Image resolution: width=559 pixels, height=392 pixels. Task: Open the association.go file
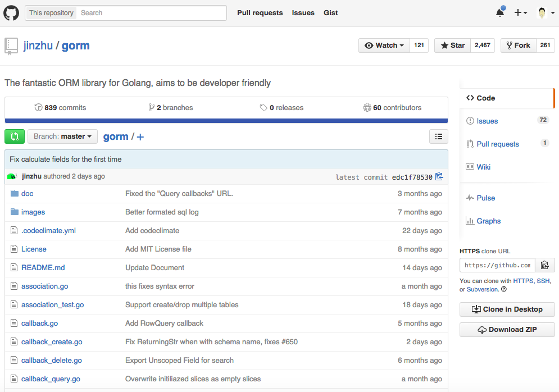(44, 286)
